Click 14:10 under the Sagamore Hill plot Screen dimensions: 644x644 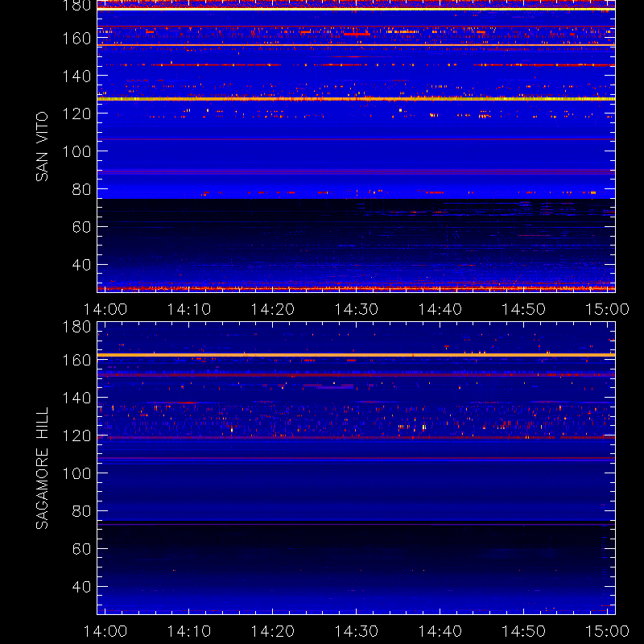tap(189, 631)
